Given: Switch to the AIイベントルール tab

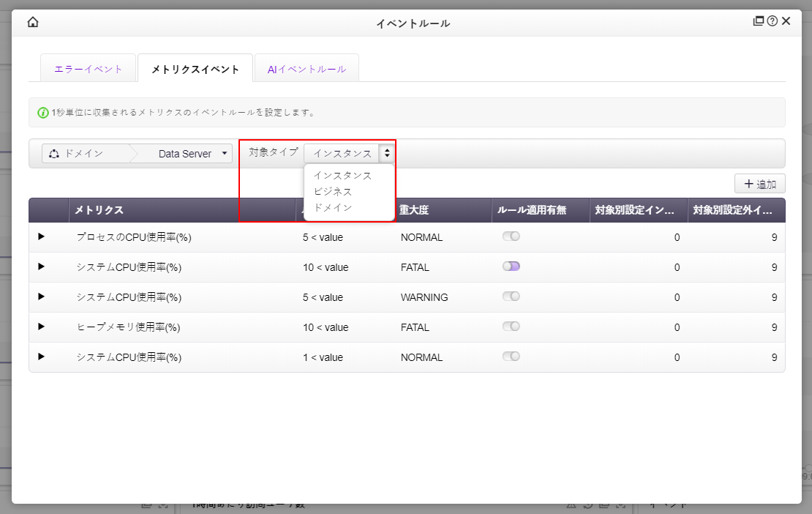Looking at the screenshot, I should point(307,69).
